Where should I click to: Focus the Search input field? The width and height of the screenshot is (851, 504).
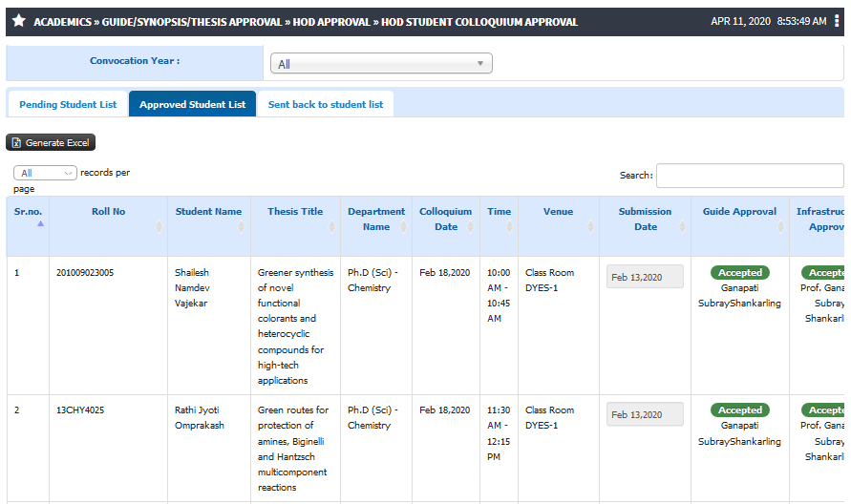click(x=750, y=176)
